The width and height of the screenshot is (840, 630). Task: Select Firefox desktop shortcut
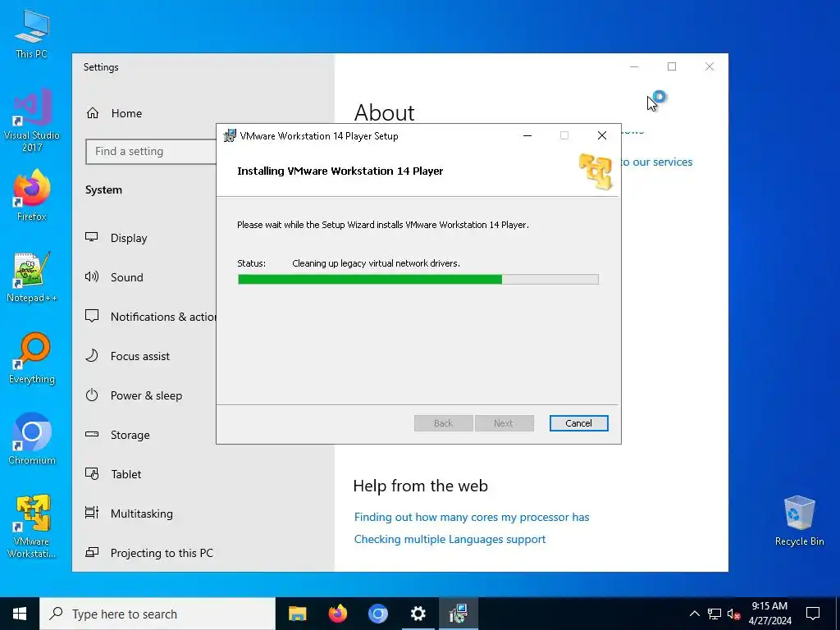[x=32, y=195]
